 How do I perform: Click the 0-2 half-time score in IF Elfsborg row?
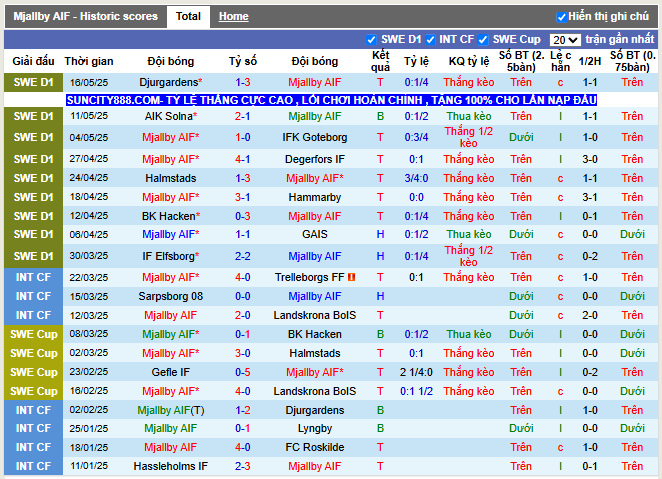590,256
